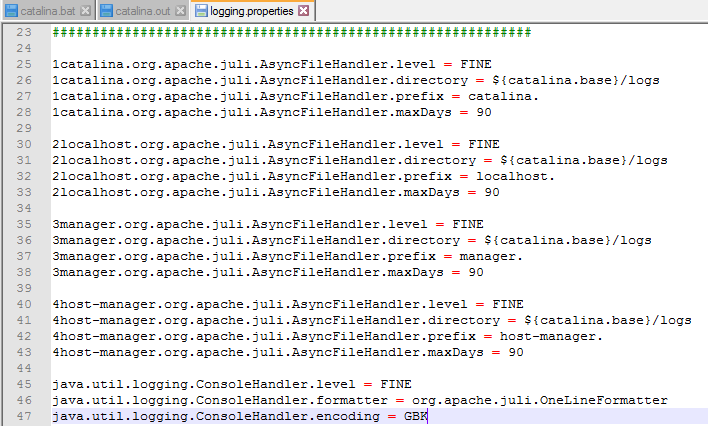Close the logging.properties tab
This screenshot has width=708, height=426.
[x=304, y=11]
